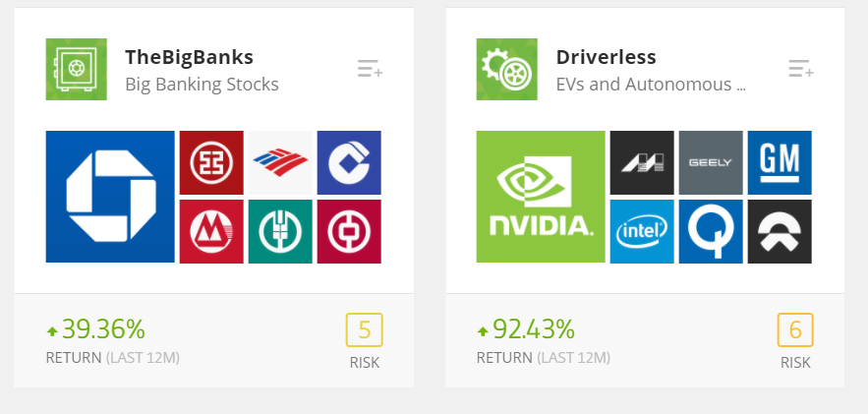Select the blue Qualcomm Q logo tile
The image size is (868, 414).
point(711,231)
